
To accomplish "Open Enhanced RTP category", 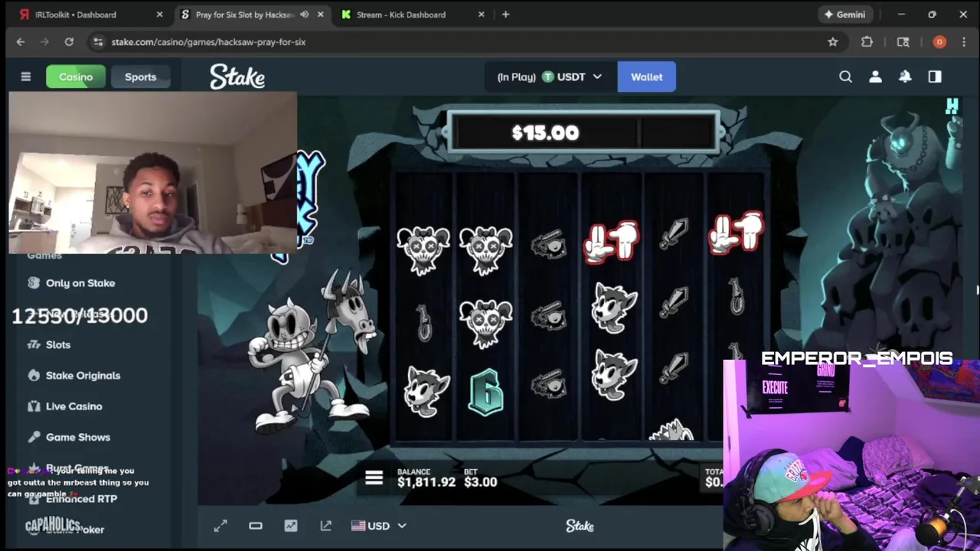I will click(x=81, y=499).
